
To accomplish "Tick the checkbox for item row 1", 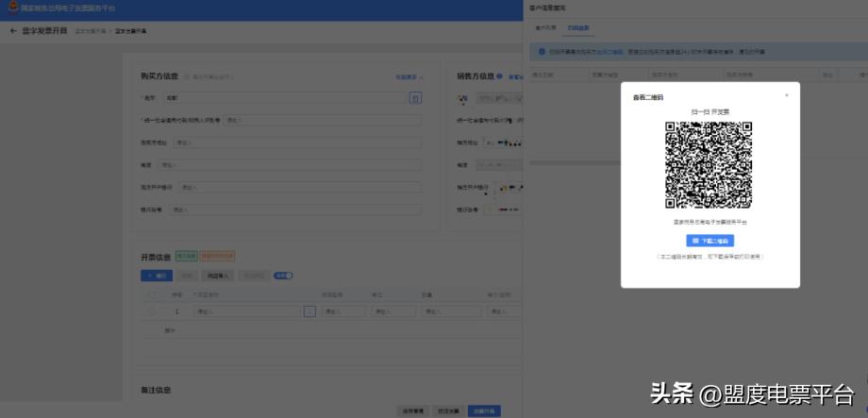I will coord(152,311).
